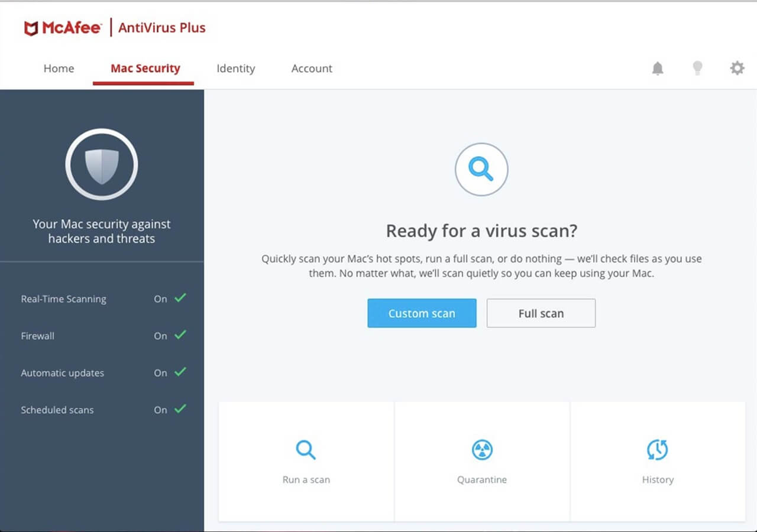Click the AntiVirus Plus title text
Viewport: 757px width, 532px height.
162,28
